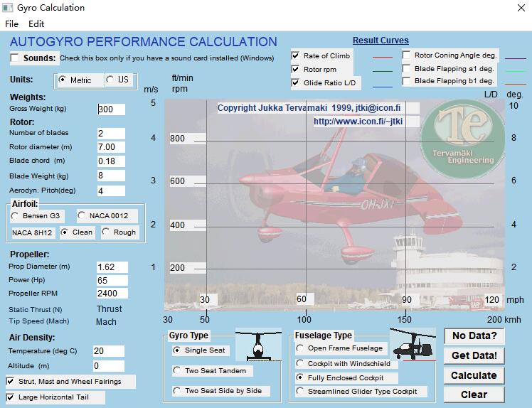Click the Blade chord field
Viewport: 532px width, 408px height.
pyautogui.click(x=111, y=161)
